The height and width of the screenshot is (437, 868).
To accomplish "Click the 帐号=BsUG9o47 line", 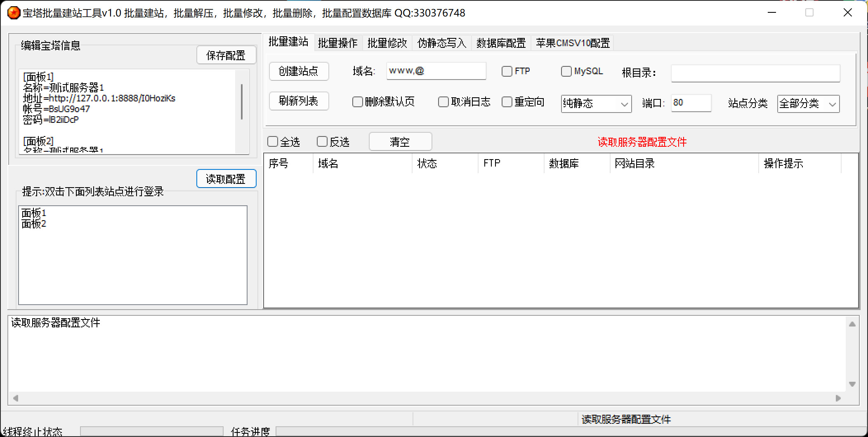I will (56, 109).
